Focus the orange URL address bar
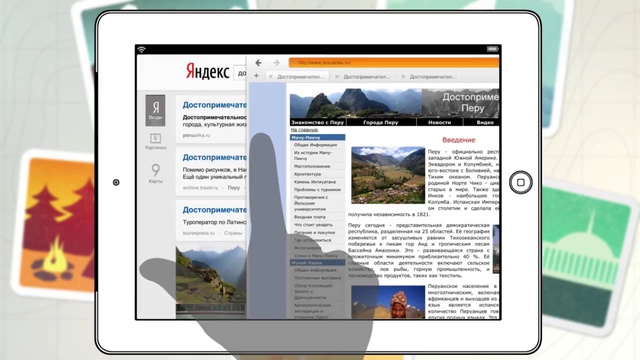 tap(394, 62)
